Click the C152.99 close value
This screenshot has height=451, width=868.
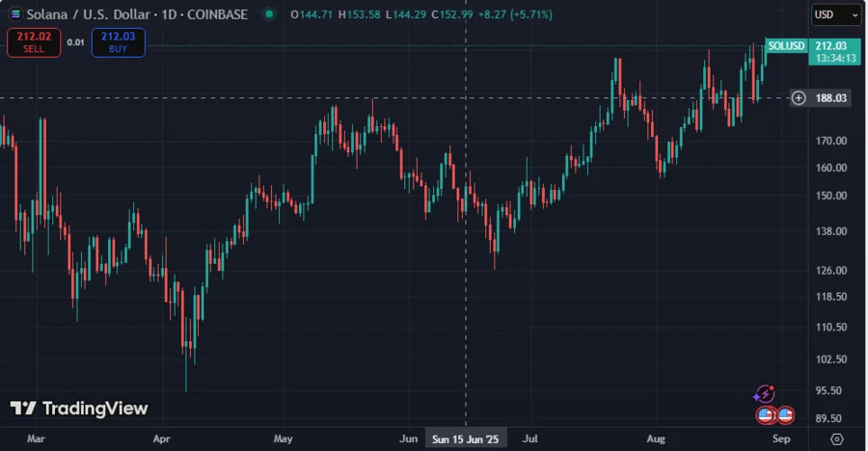[452, 14]
